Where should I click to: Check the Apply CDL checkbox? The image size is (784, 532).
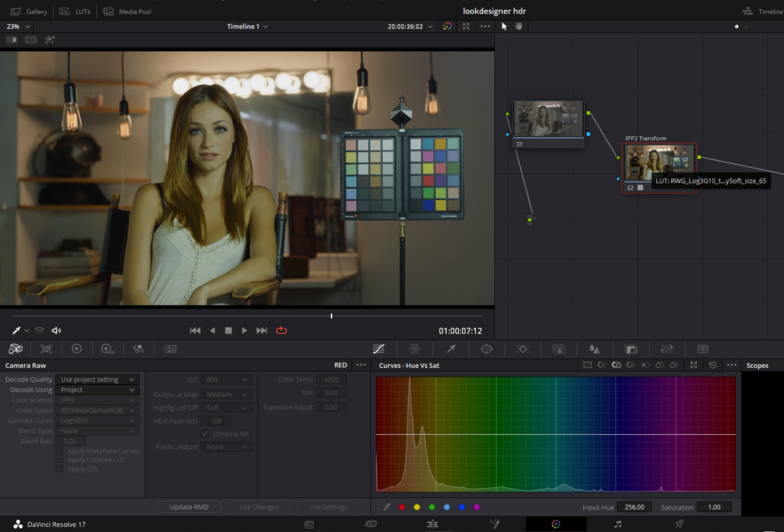tap(59, 469)
